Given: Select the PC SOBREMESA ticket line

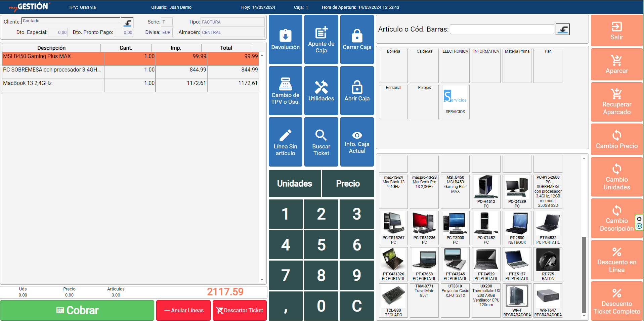Looking at the screenshot, I should coord(130,72).
